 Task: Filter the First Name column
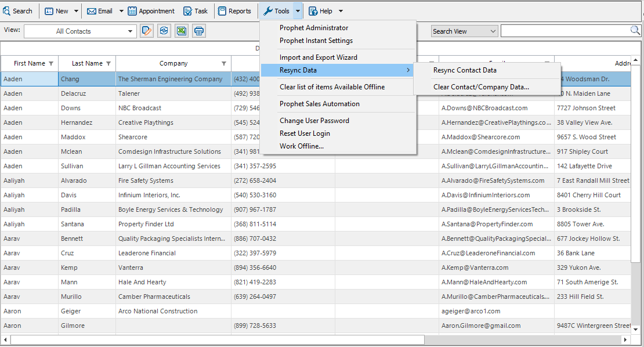point(51,64)
